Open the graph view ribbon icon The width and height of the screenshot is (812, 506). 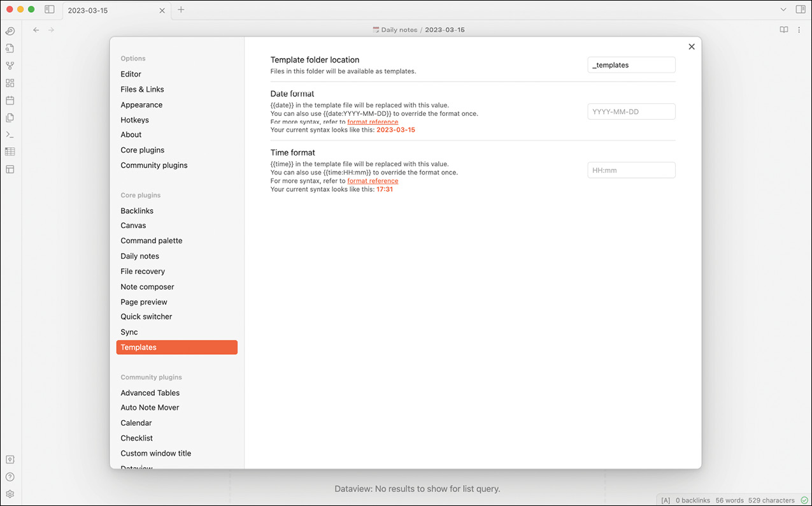tap(10, 66)
